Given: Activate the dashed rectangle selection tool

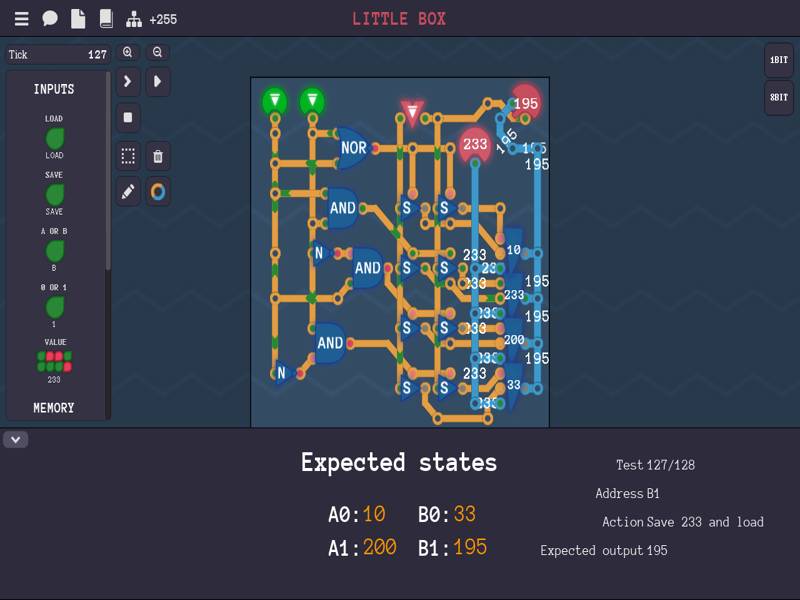Looking at the screenshot, I should tap(128, 157).
